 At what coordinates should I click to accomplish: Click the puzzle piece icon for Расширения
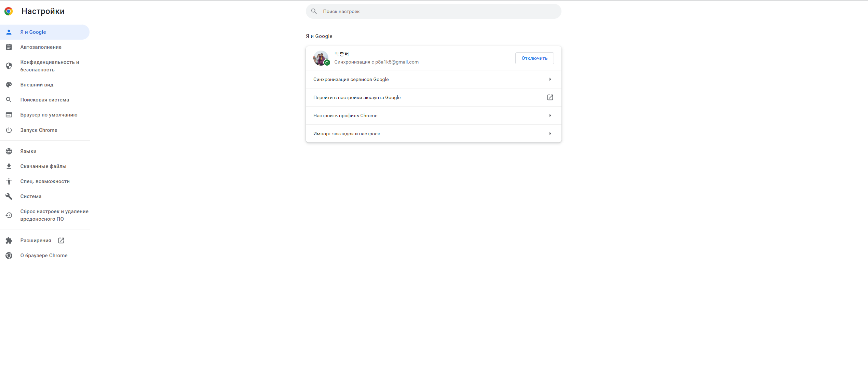pos(9,241)
